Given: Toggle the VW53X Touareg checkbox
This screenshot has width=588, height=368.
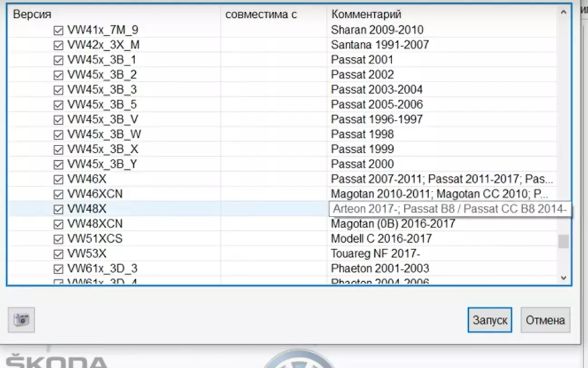Looking at the screenshot, I should [x=58, y=254].
